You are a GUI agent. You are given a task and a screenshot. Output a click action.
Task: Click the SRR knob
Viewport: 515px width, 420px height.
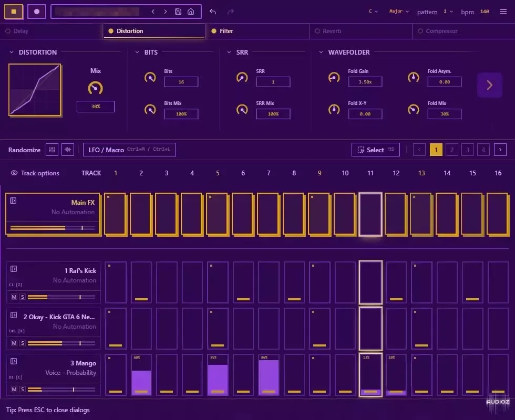[x=242, y=78]
